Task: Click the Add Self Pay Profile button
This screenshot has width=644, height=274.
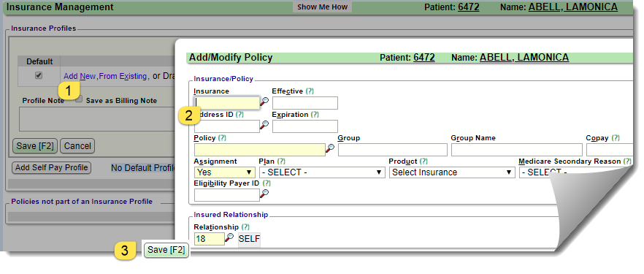Action: pyautogui.click(x=52, y=167)
